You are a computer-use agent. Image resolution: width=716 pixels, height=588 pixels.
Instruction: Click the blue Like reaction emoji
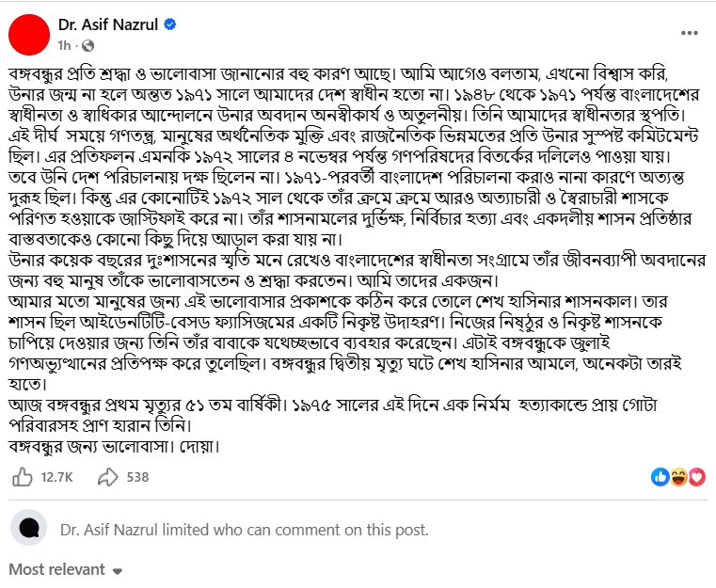pos(660,477)
